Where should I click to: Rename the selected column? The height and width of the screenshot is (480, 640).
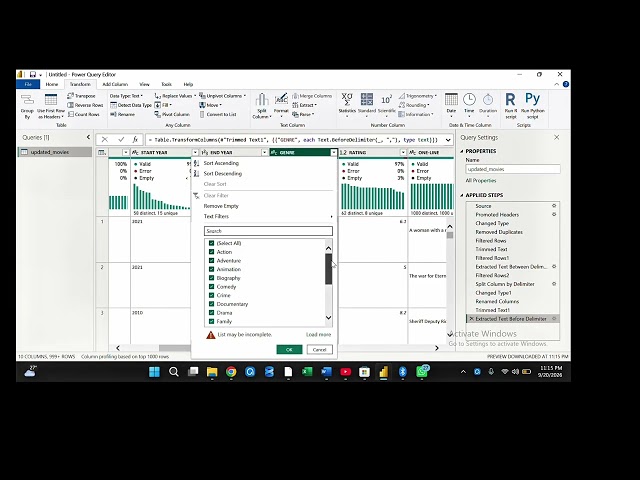[x=122, y=114]
